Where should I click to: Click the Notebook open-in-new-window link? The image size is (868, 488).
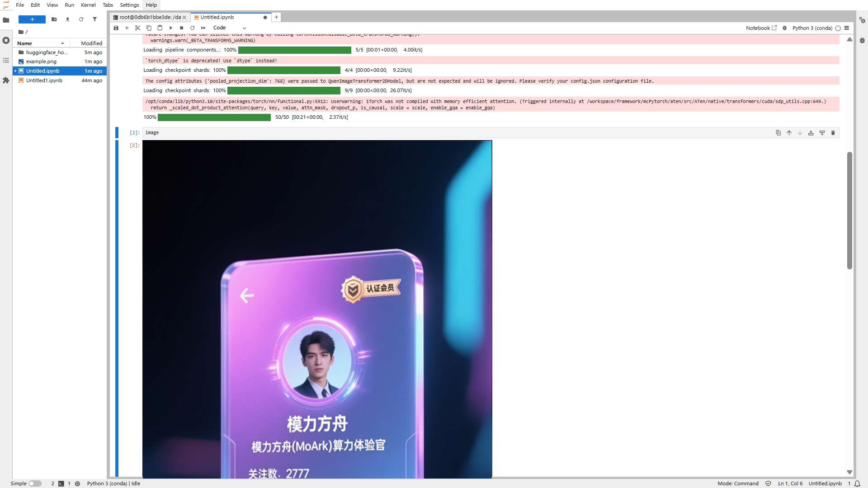pyautogui.click(x=761, y=28)
